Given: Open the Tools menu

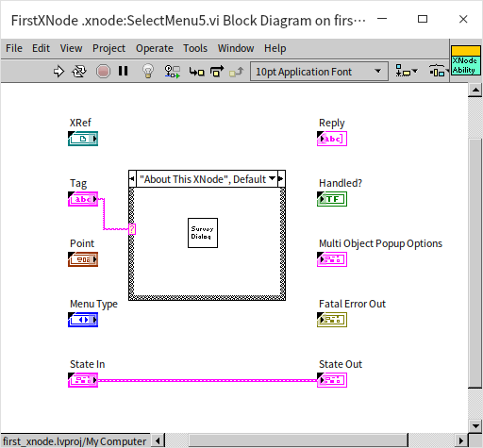Looking at the screenshot, I should (x=195, y=48).
